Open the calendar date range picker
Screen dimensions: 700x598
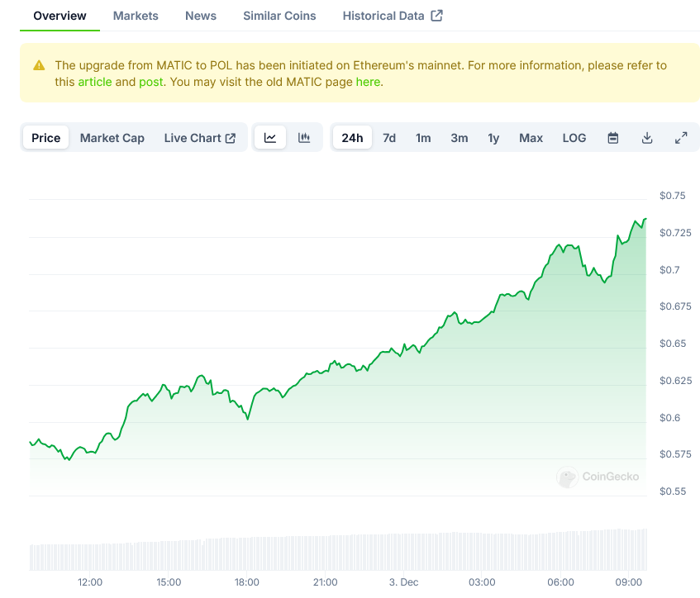click(x=613, y=138)
